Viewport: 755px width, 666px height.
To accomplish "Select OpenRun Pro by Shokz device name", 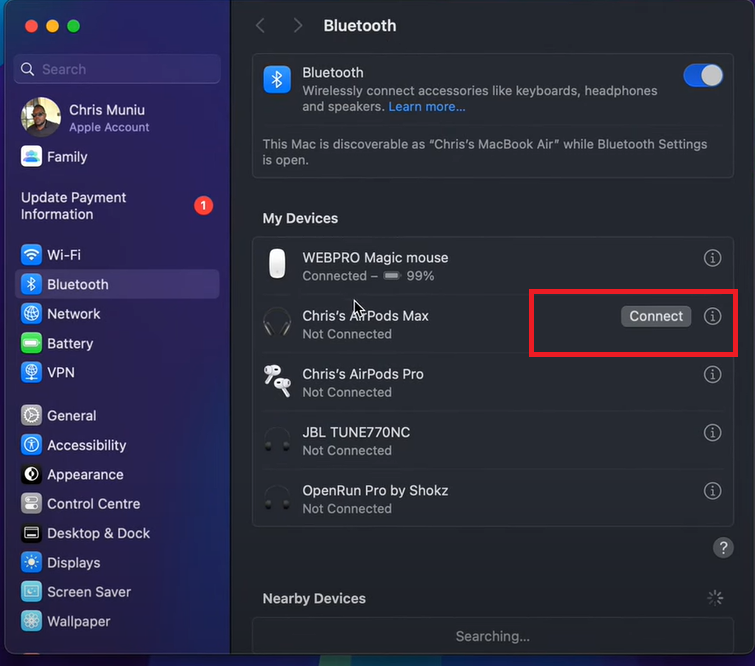I will [375, 491].
